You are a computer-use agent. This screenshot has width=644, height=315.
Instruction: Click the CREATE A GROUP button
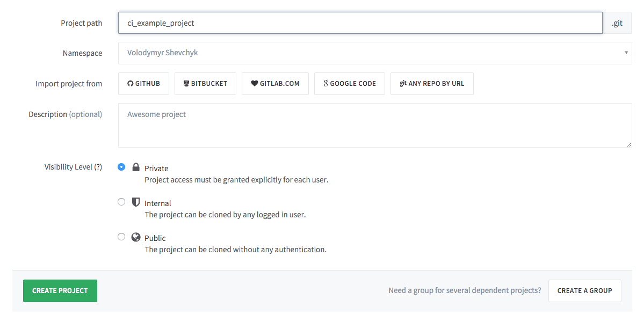pos(584,290)
